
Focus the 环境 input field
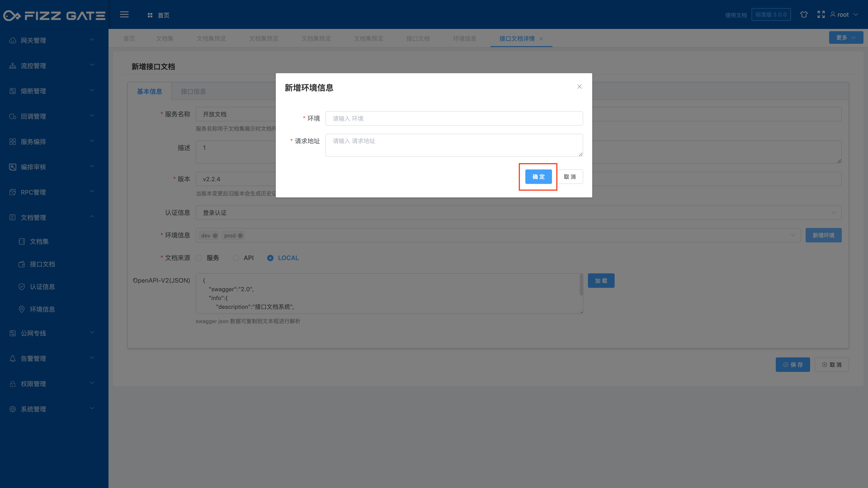point(454,118)
